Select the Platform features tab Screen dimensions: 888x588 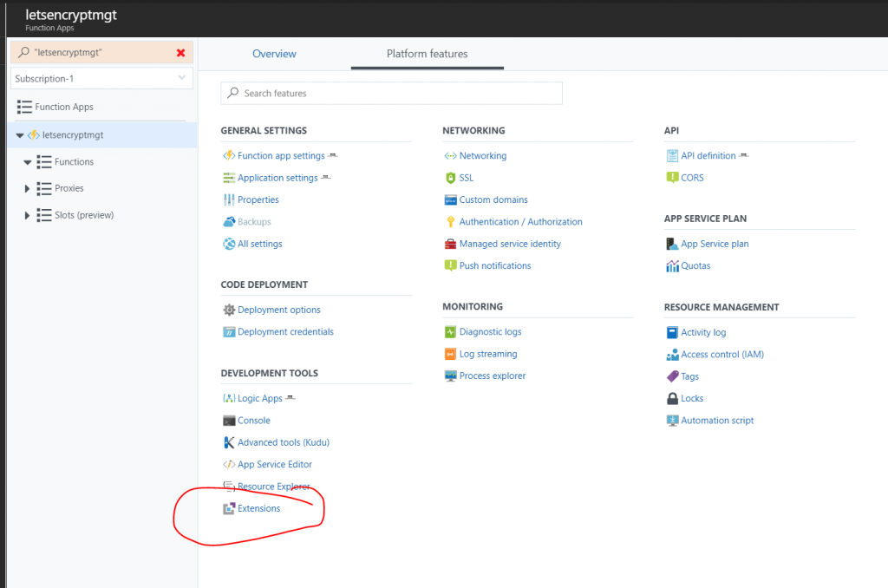[x=427, y=54]
